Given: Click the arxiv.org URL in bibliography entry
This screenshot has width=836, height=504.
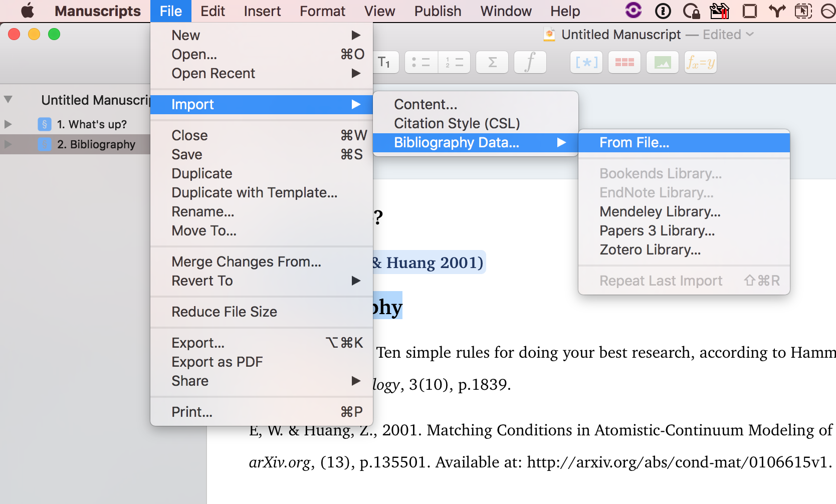Looking at the screenshot, I should point(678,462).
